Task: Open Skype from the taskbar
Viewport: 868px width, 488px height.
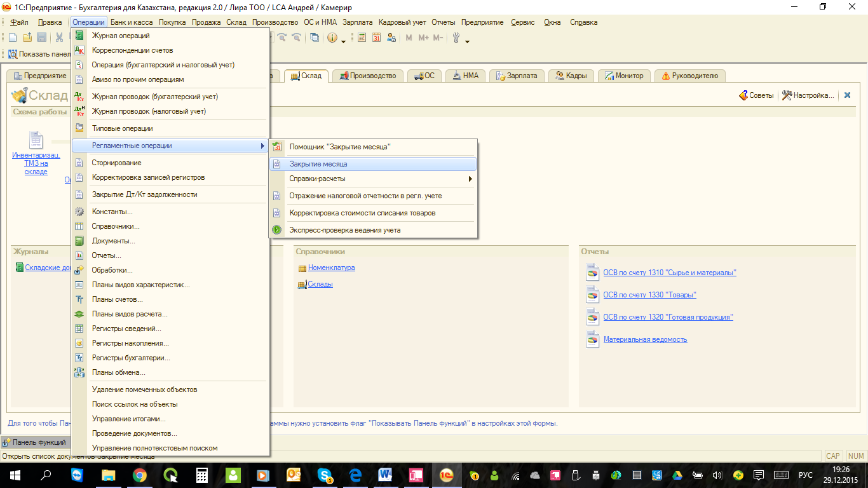Action: tap(325, 475)
